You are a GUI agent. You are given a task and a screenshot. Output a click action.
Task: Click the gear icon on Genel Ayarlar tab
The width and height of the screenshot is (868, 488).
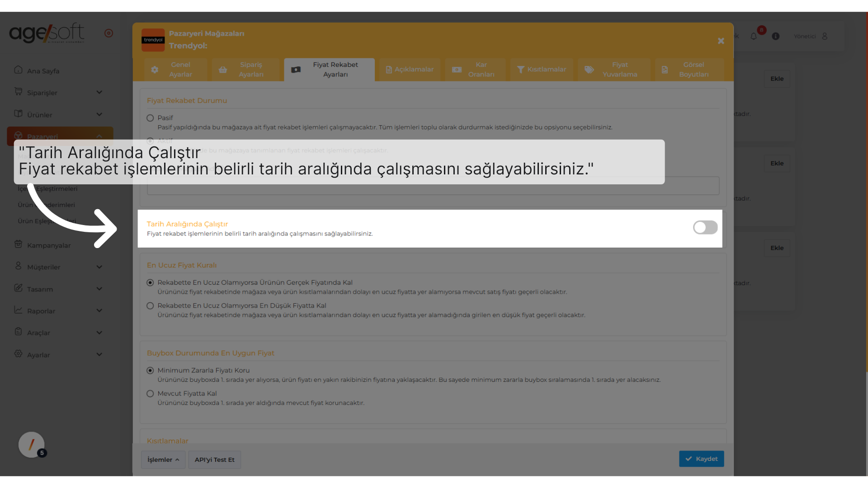(x=155, y=70)
